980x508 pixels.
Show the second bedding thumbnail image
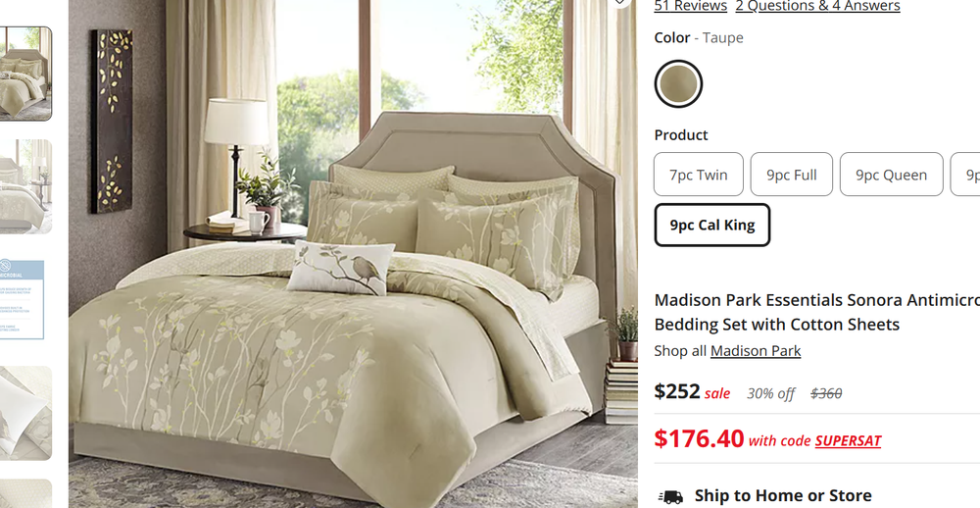(x=25, y=186)
